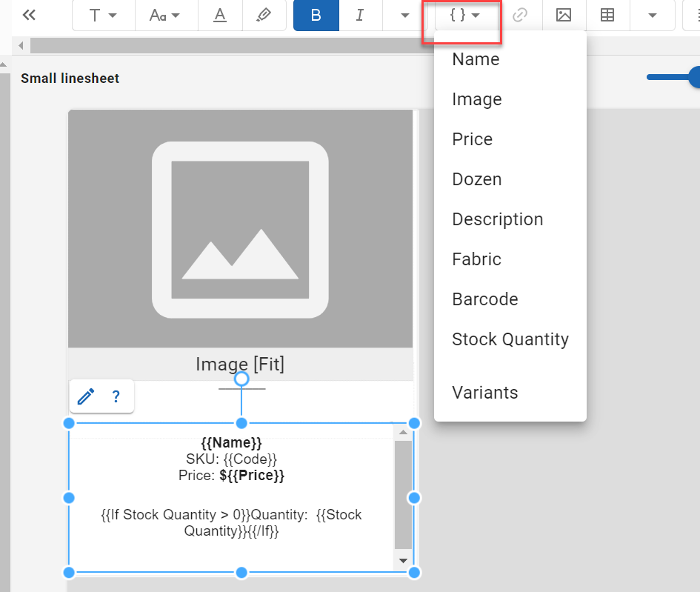
Task: Click the insert link icon
Action: (x=520, y=15)
